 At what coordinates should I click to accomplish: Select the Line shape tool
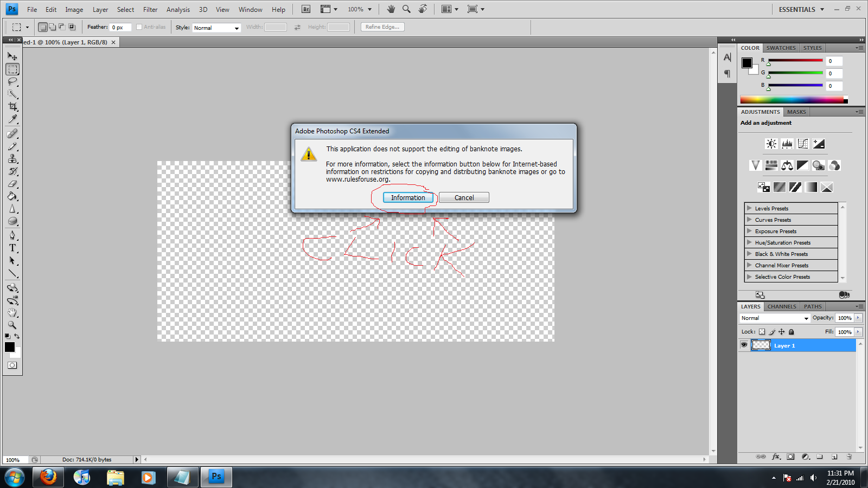[12, 273]
